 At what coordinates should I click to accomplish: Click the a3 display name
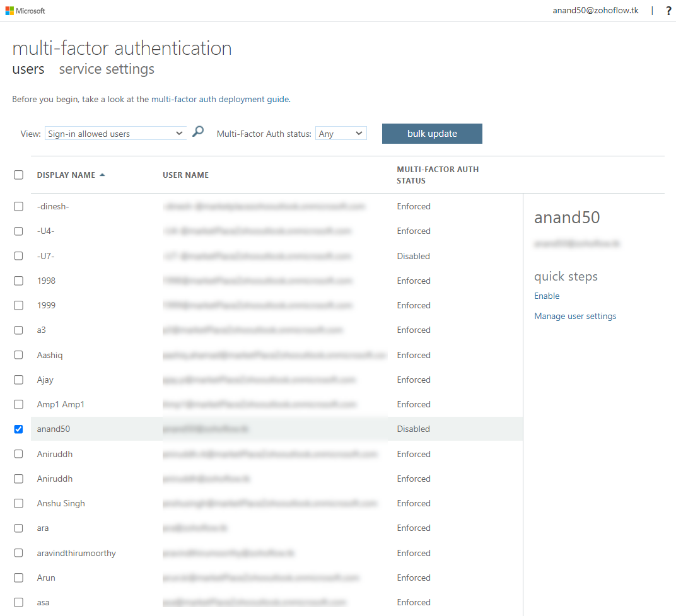(42, 330)
